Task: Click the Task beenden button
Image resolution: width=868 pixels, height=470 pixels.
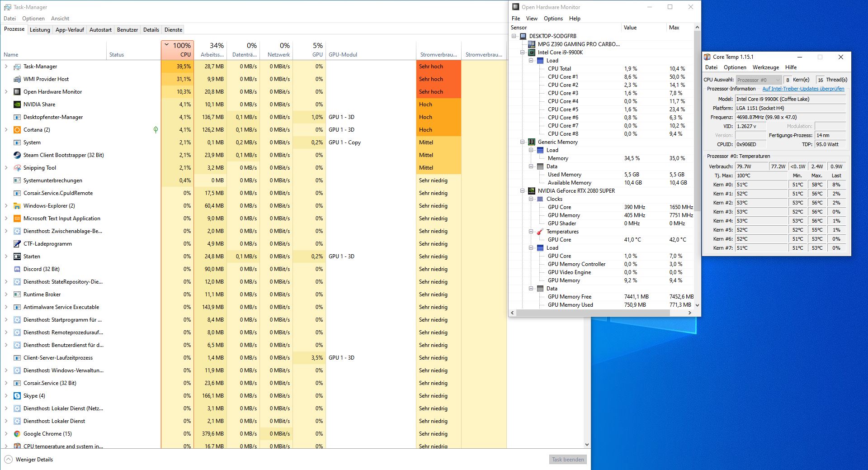Action: [568, 460]
